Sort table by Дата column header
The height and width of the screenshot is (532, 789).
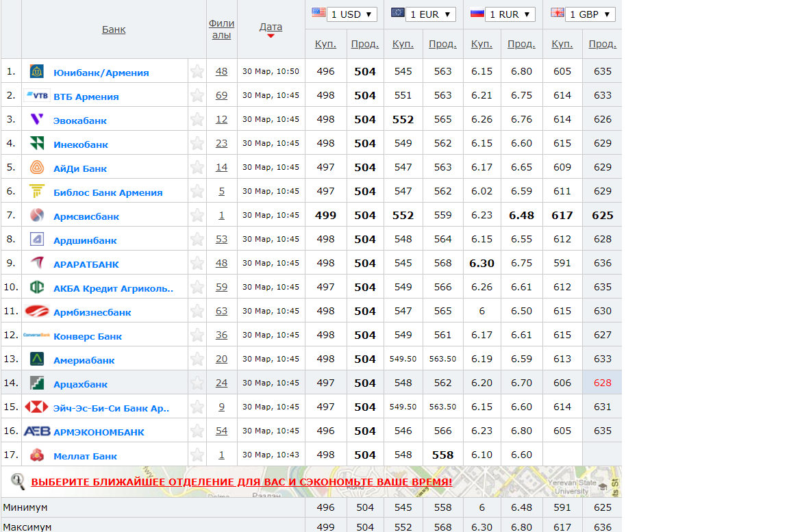click(x=271, y=27)
